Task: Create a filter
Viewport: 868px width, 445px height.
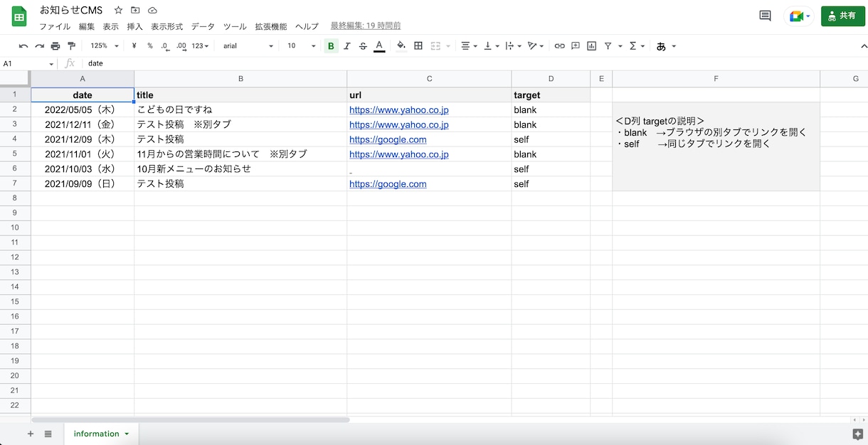Action: point(608,46)
